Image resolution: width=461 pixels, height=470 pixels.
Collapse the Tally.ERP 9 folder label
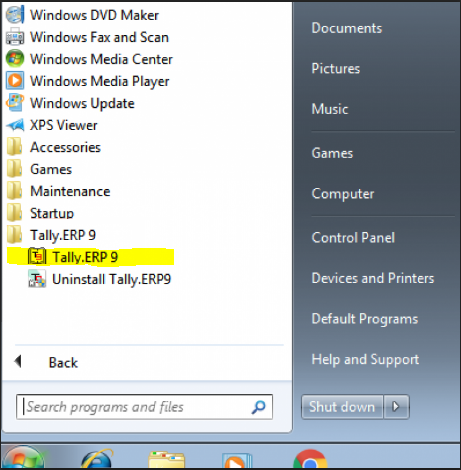63,235
